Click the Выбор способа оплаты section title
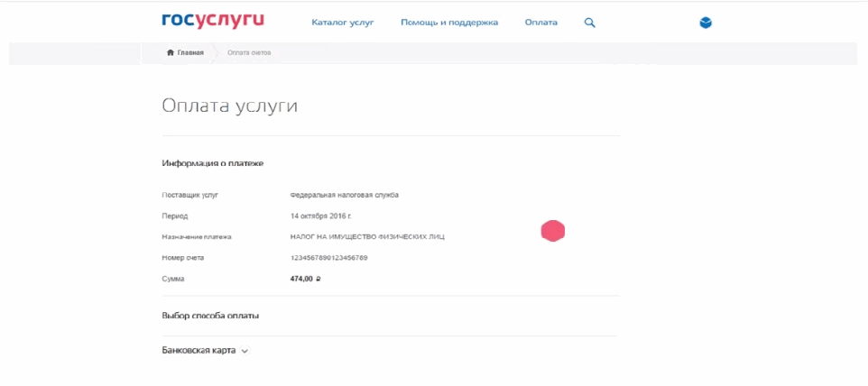Screen dimensions: 868x386 pos(210,316)
